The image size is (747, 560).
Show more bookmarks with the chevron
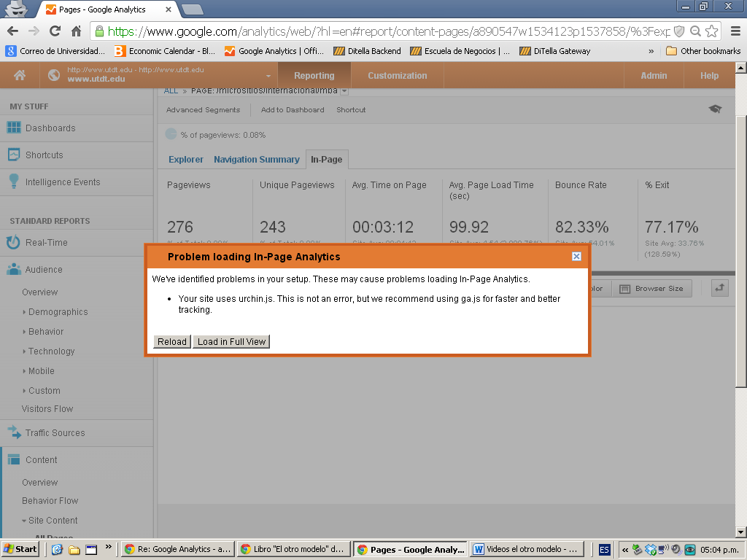[x=651, y=51]
